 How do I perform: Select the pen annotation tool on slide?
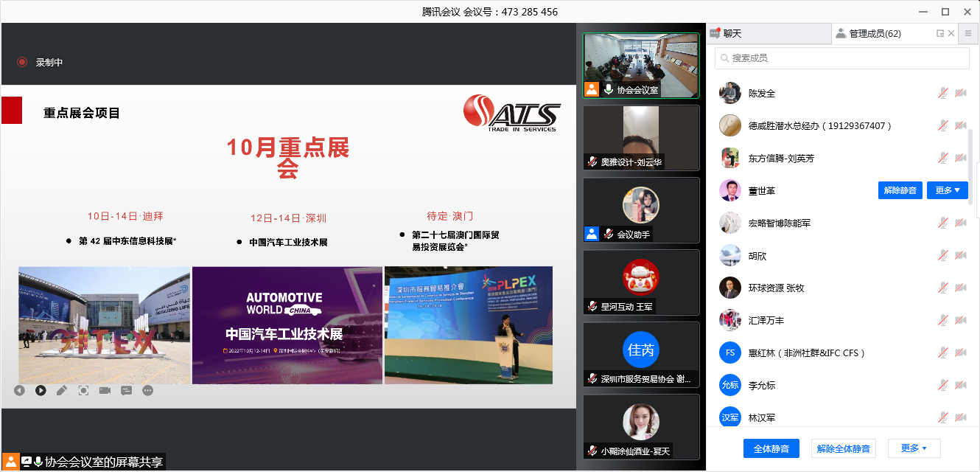(x=62, y=390)
